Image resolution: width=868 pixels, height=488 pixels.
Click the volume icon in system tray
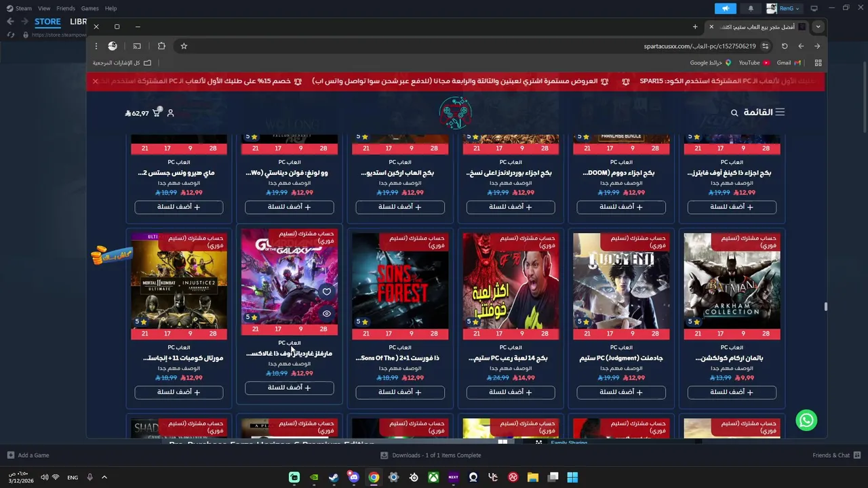click(44, 477)
